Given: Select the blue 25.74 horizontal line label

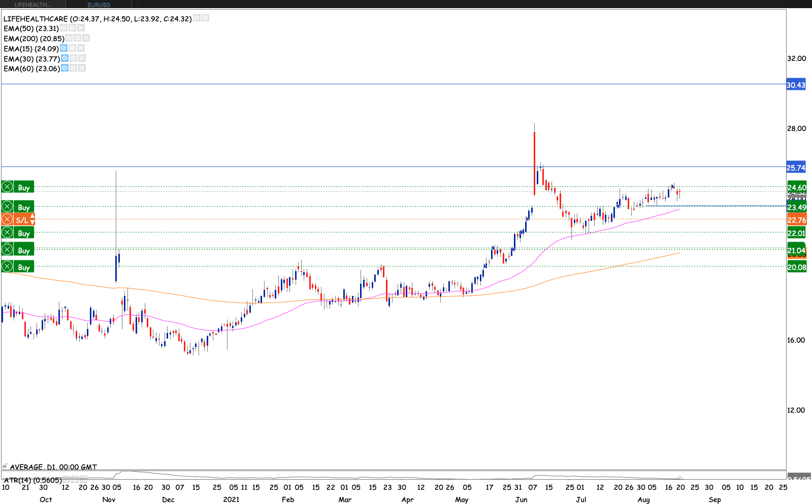Looking at the screenshot, I should tap(796, 167).
